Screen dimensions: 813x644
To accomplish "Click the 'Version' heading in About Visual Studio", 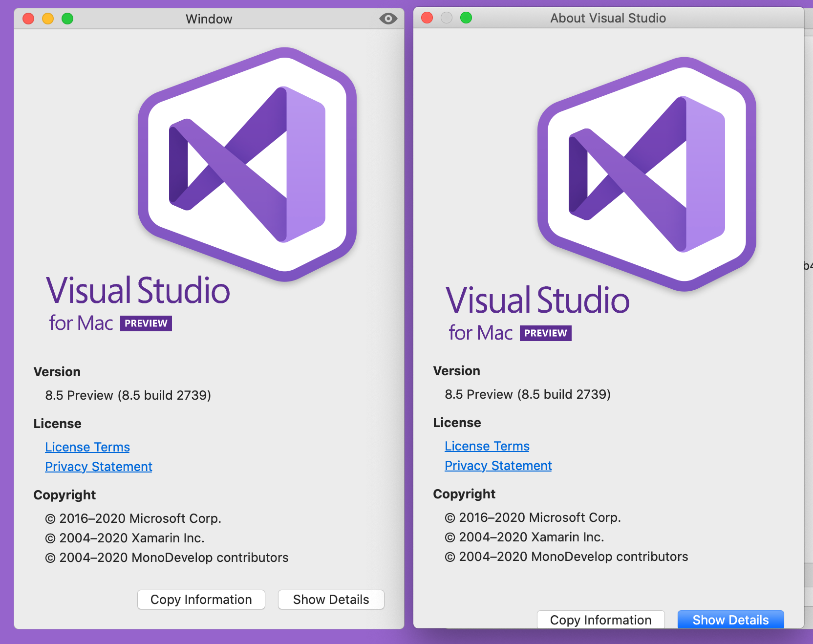I will coord(457,371).
